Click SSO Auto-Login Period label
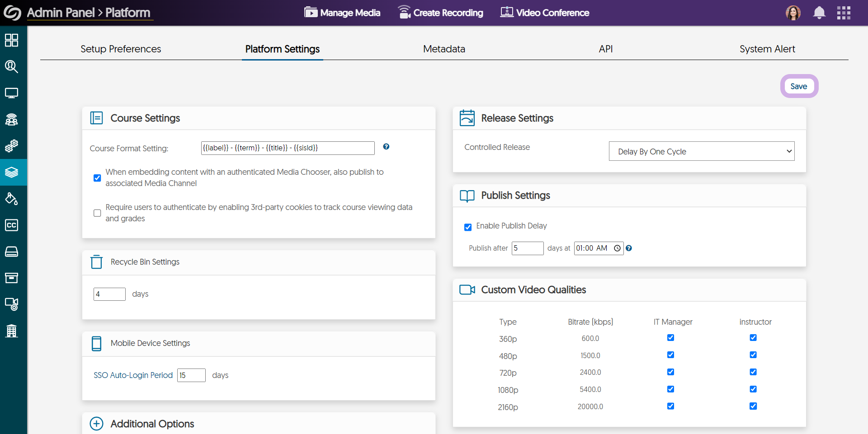Image resolution: width=868 pixels, height=434 pixels. pos(133,375)
